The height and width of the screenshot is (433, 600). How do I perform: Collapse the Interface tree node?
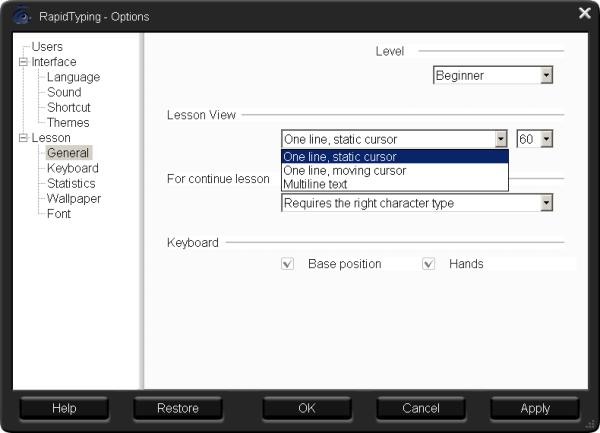[23, 62]
